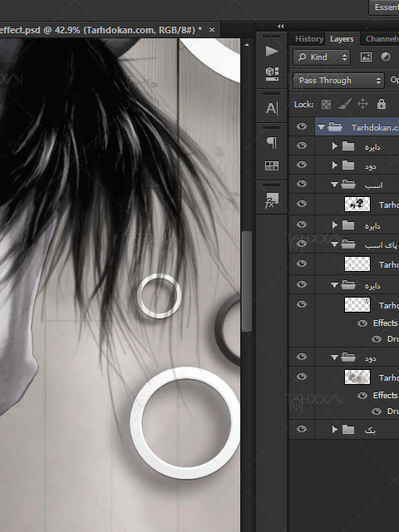Click the Essentials workspace button
The height and width of the screenshot is (532, 399).
click(387, 7)
